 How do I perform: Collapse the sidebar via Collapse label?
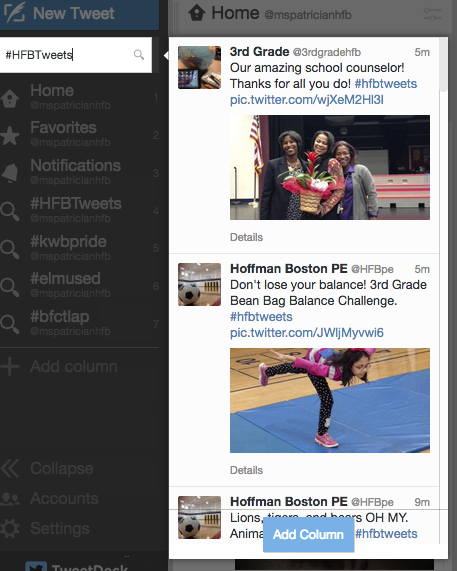click(62, 469)
